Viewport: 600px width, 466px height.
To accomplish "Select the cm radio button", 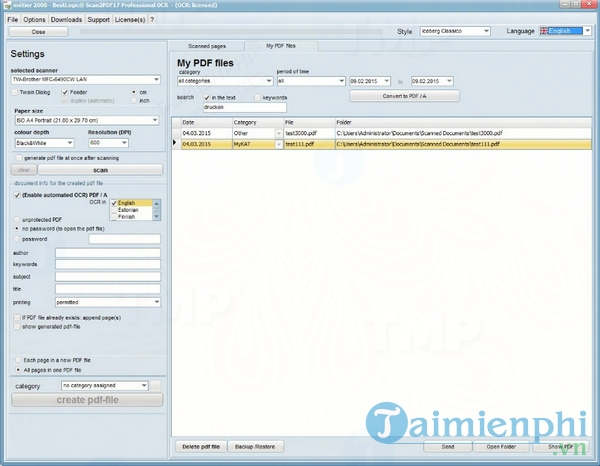I will point(134,92).
